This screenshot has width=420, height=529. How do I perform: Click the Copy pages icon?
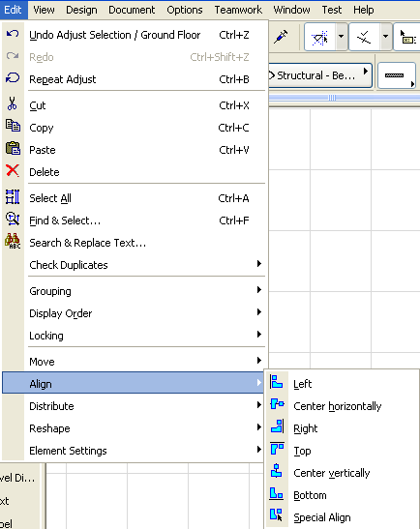(x=13, y=126)
